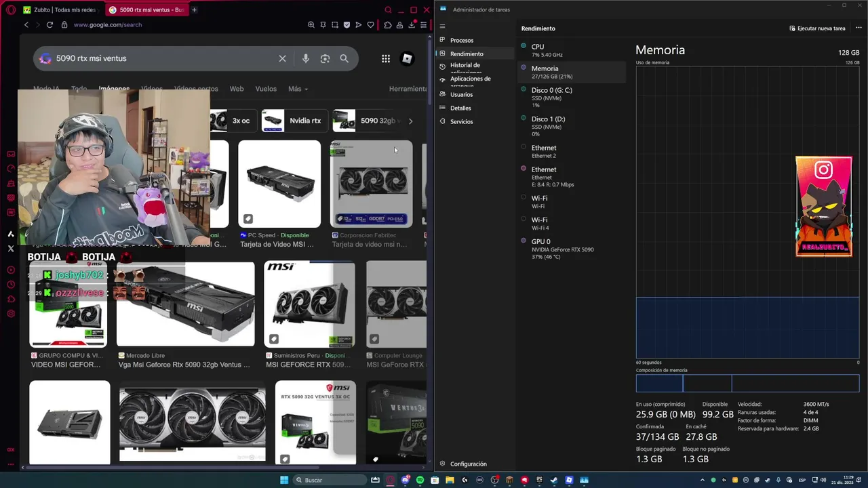Click Ejecutar nueva tarea button
This screenshot has width=868, height=488.
pos(817,28)
